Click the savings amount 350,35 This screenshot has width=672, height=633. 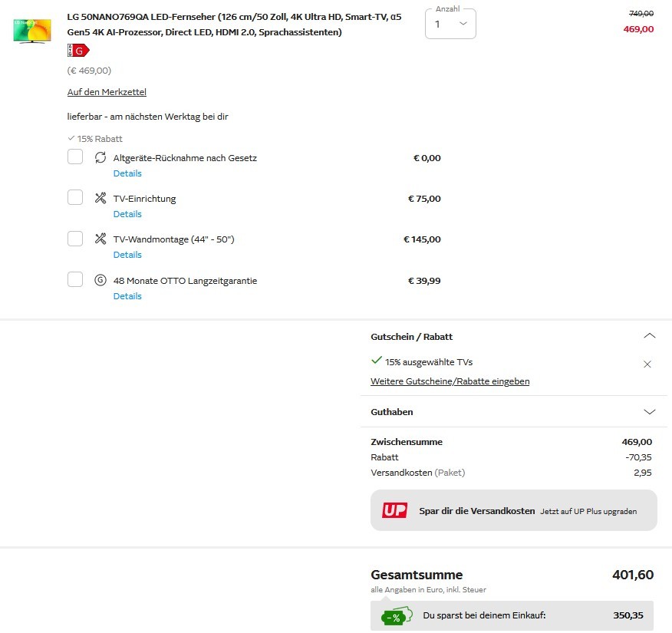628,615
